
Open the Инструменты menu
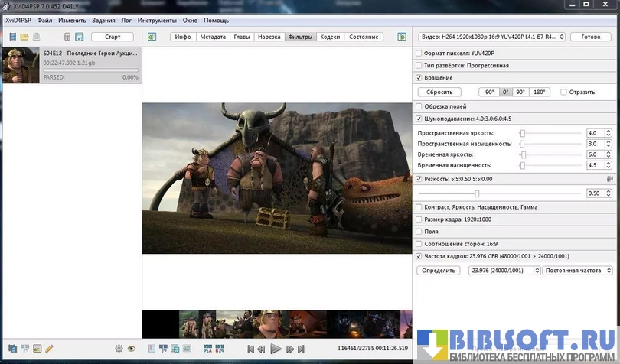pyautogui.click(x=158, y=20)
